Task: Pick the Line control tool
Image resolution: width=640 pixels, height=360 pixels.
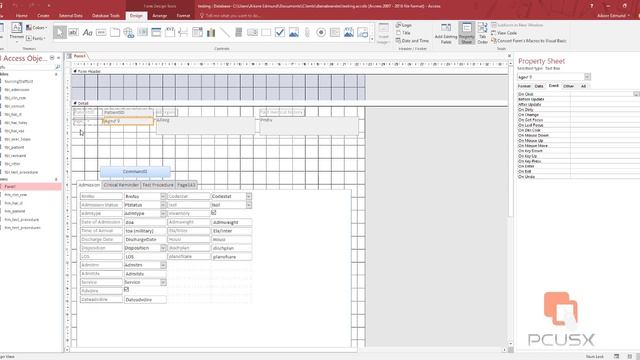Action: pos(225,32)
